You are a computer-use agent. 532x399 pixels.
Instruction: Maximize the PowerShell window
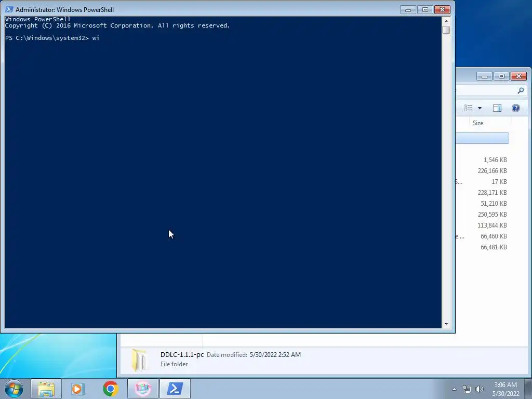coord(425,10)
